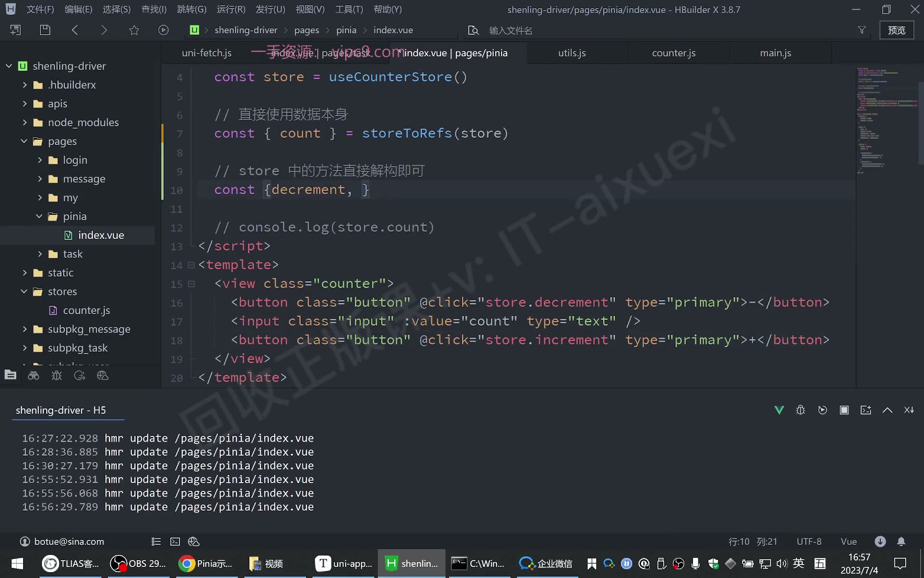Expand the login folder
The height and width of the screenshot is (578, 924).
coord(40,160)
